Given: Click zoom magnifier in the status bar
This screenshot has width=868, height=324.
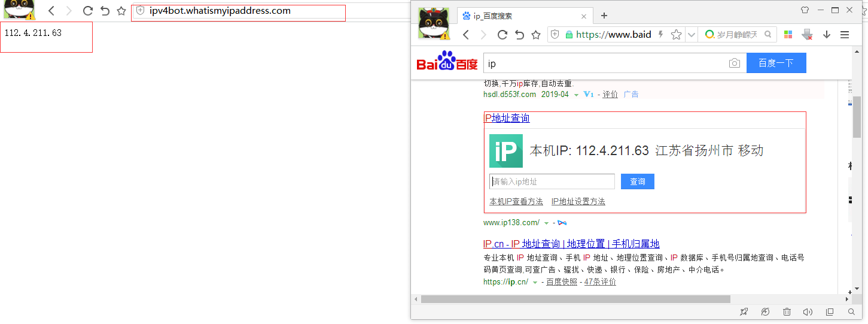Looking at the screenshot, I should click(851, 312).
